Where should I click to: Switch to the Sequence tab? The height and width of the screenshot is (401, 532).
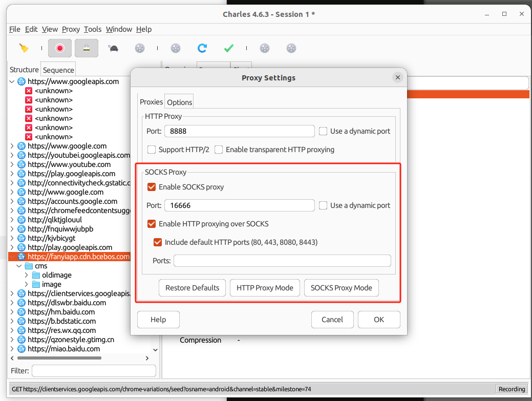(x=58, y=70)
